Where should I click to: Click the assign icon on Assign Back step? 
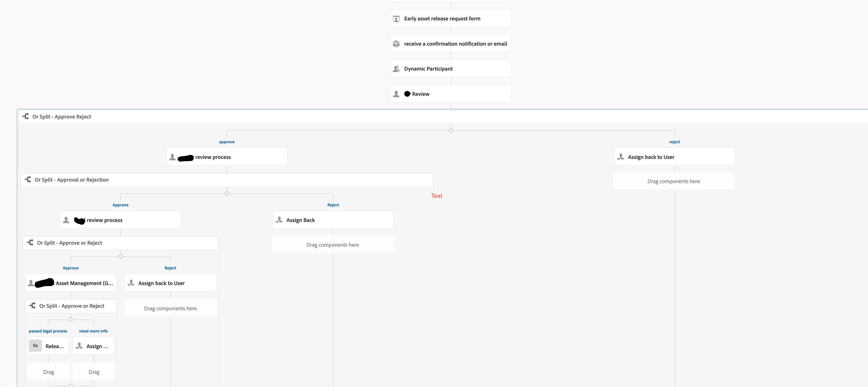[279, 220]
